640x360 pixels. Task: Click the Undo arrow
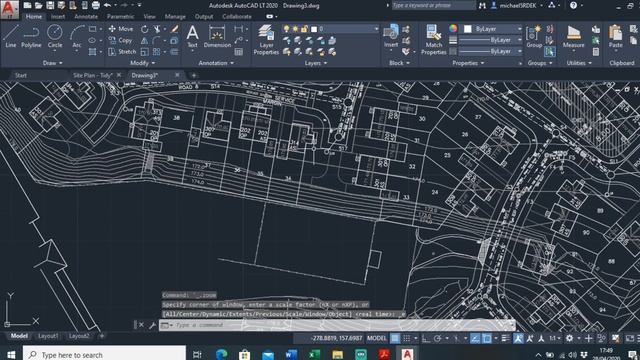pos(107,5)
